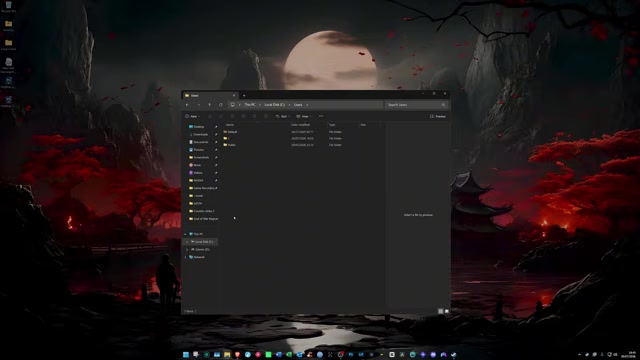The width and height of the screenshot is (640, 360).
Task: Open Documents in the sidebar
Action: coord(199,142)
